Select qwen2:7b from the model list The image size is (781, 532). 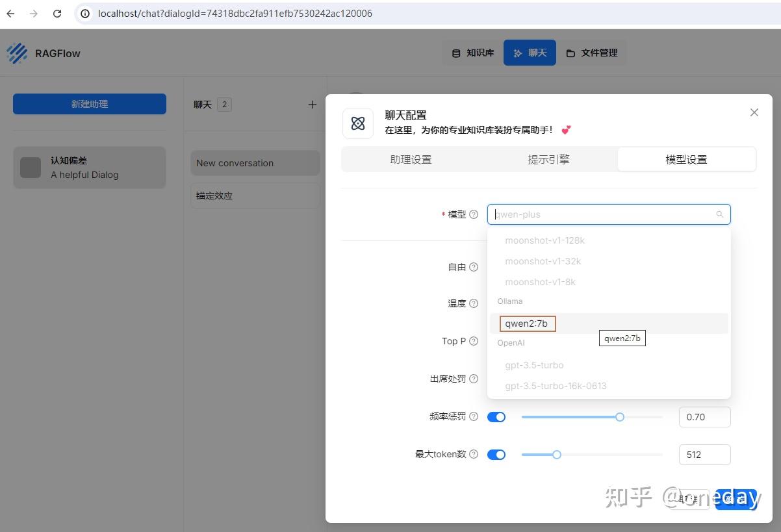tap(526, 323)
